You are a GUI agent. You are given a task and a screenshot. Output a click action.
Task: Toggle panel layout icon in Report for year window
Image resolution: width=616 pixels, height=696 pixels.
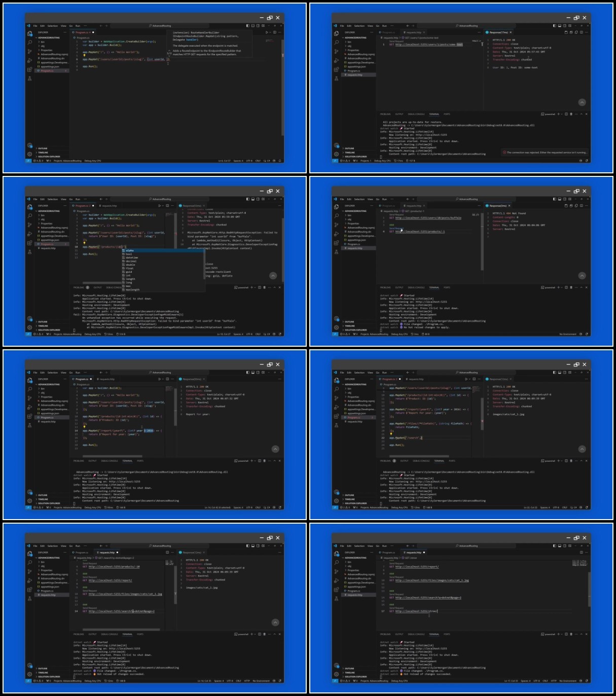click(253, 373)
